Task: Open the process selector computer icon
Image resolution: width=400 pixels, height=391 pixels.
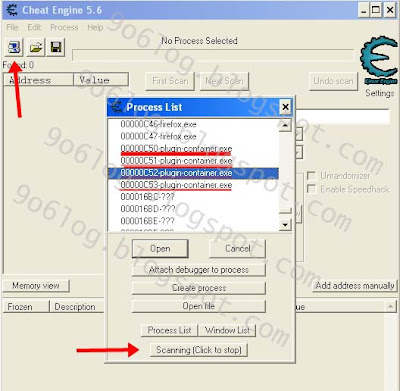Action: (x=14, y=48)
